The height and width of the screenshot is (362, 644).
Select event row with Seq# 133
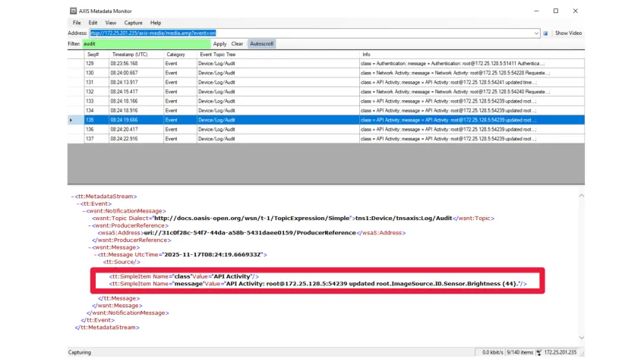[326, 102]
